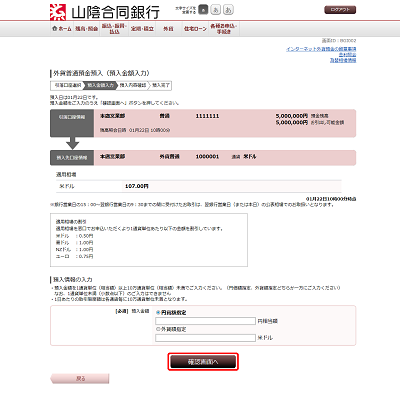Image resolution: width=400 pixels, height=396 pixels.
Task: Focus the US dollar amount input field
Action: [205, 338]
